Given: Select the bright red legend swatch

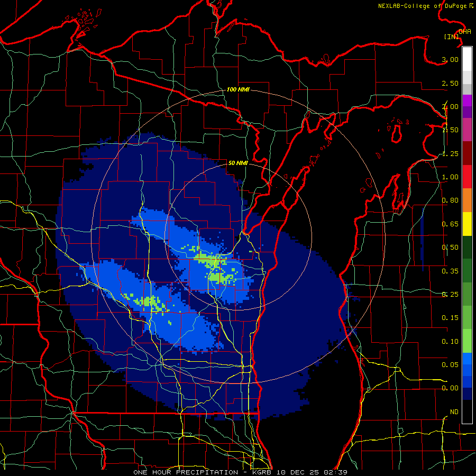Looking at the screenshot, I should [x=467, y=177].
